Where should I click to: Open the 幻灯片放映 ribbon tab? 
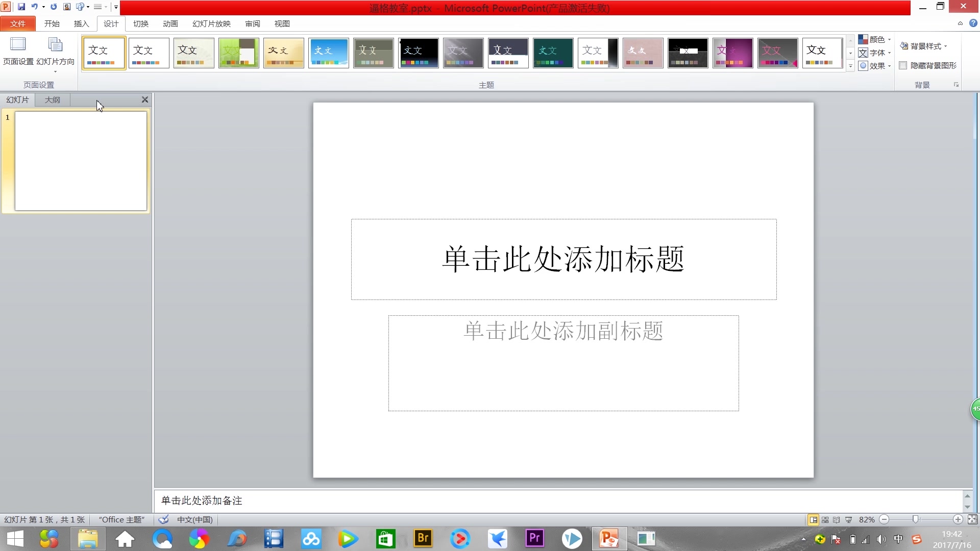coord(211,23)
